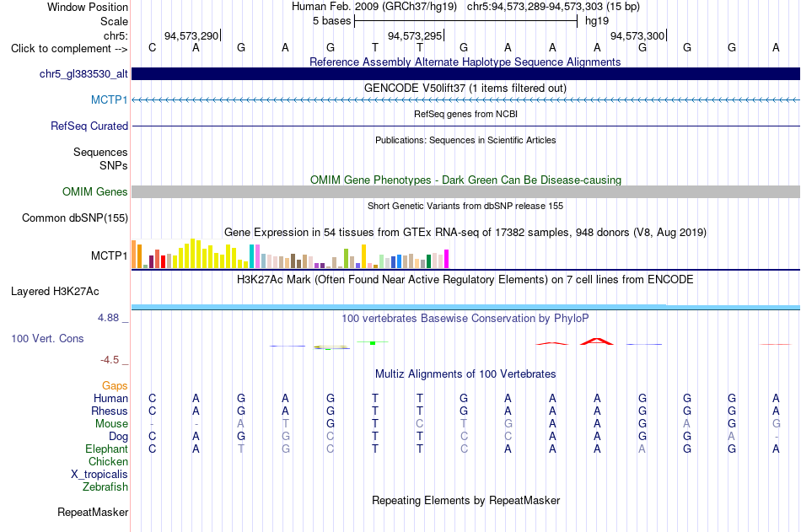Click the Mouse species label
The image size is (801, 532).
tap(112, 423)
